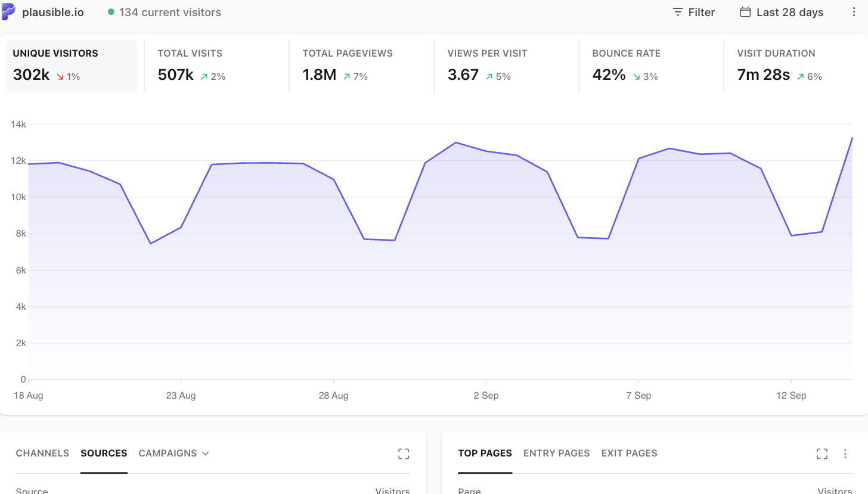Open the Top Pages panel three-dot menu

click(x=845, y=454)
